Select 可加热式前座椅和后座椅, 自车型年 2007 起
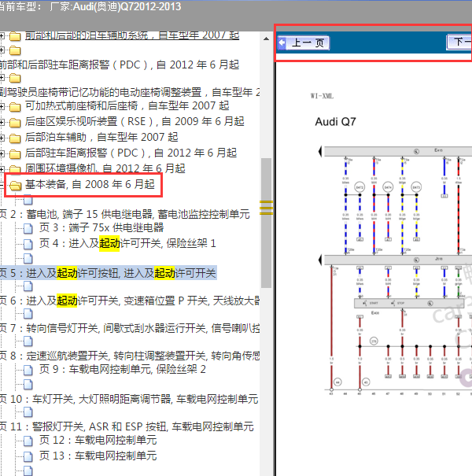Viewport: 472px width, 476px height. (127, 106)
